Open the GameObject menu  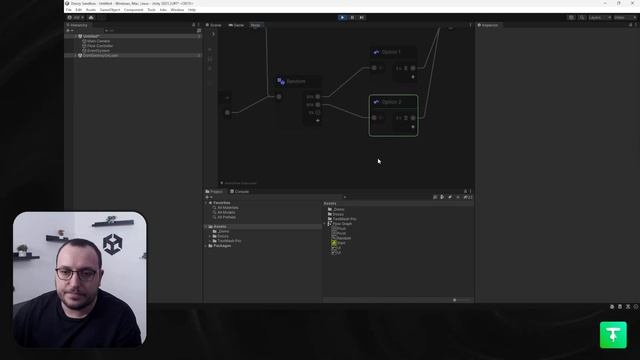pos(110,9)
